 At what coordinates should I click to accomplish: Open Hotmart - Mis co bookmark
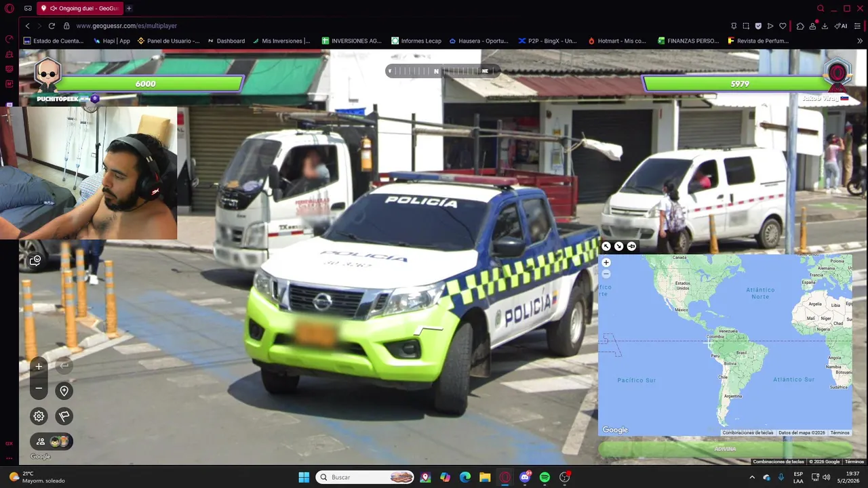[x=617, y=41]
